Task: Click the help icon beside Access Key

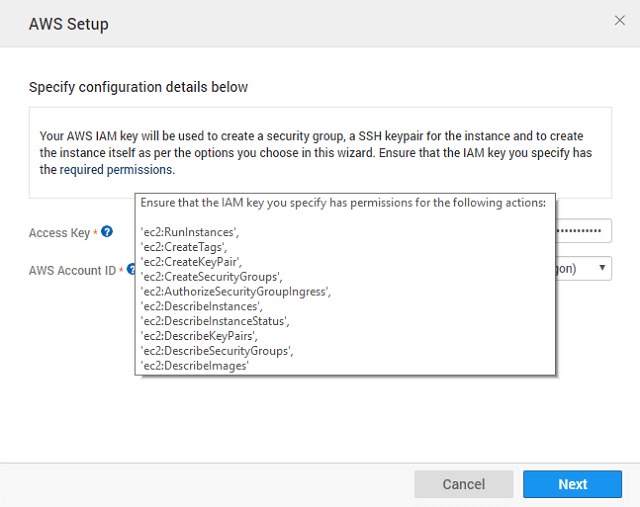Action: click(x=107, y=232)
